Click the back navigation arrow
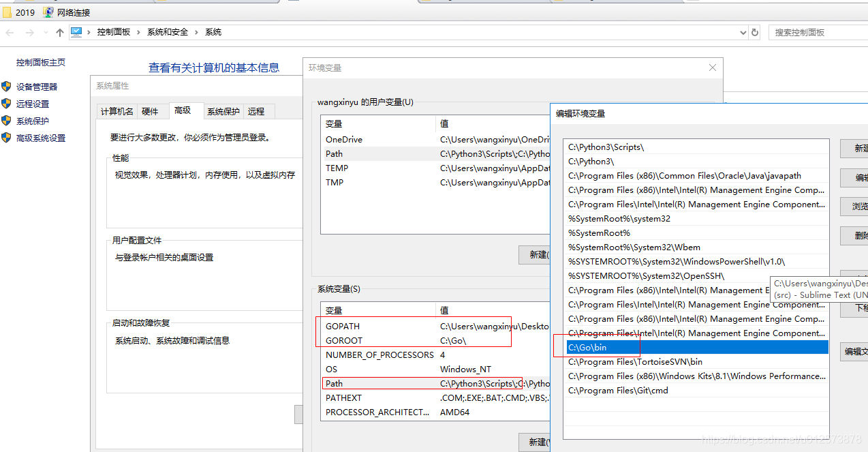The width and height of the screenshot is (868, 452). 10,32
